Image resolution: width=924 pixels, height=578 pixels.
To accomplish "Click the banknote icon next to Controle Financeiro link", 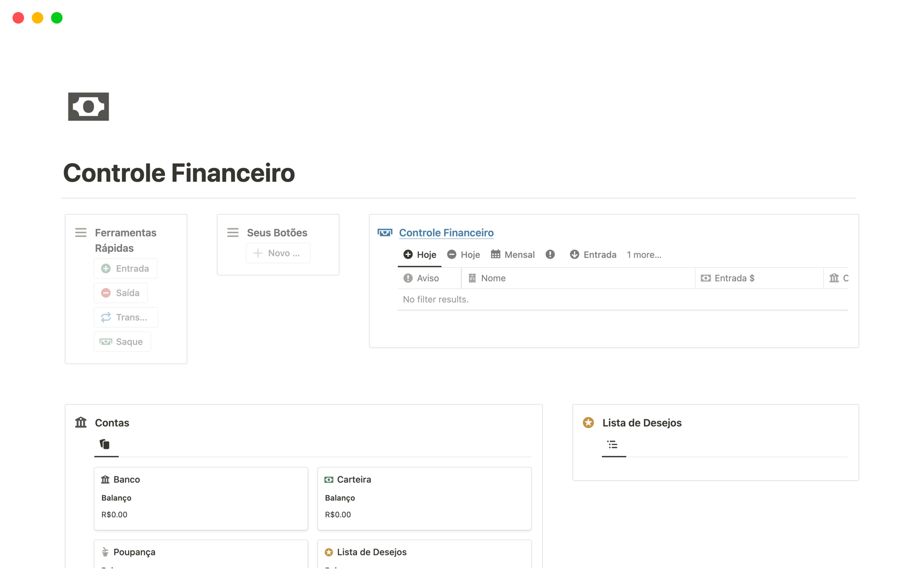I will 385,232.
